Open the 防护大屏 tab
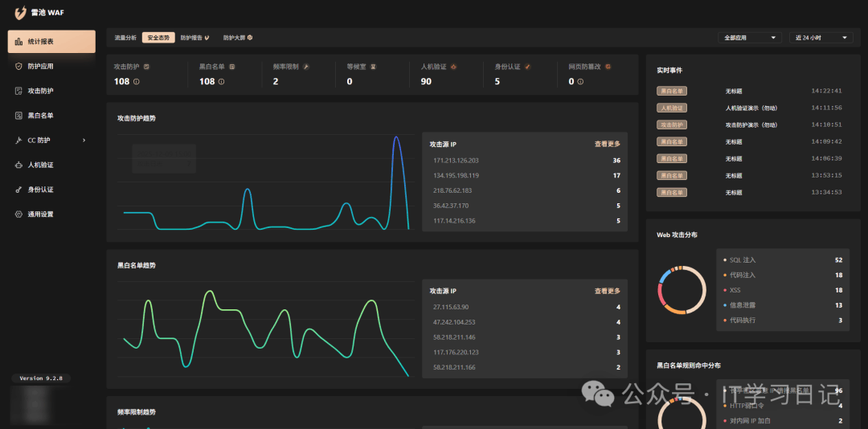The image size is (868, 429). 238,38
